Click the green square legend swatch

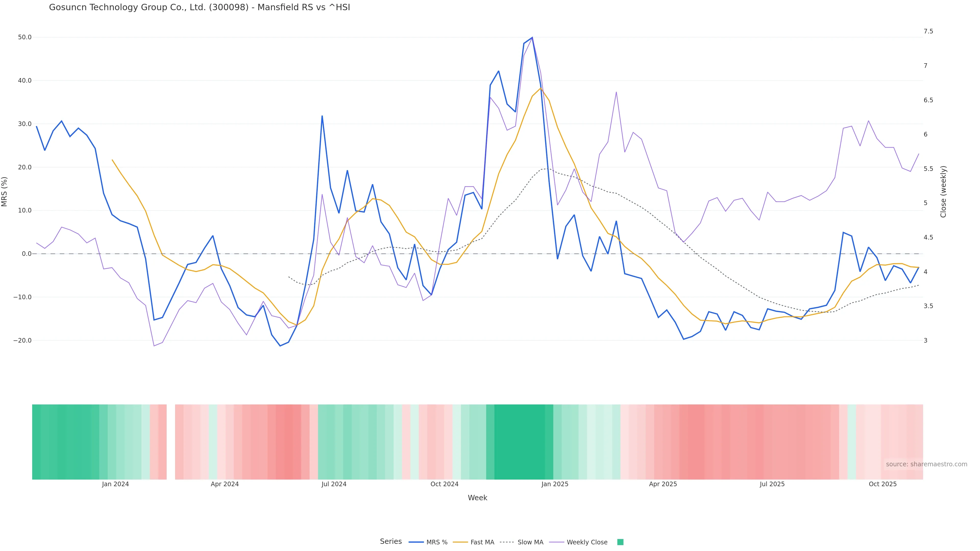pos(620,542)
